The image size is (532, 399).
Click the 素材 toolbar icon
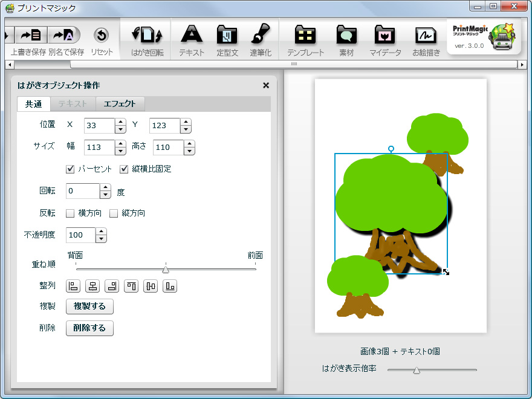click(x=346, y=37)
